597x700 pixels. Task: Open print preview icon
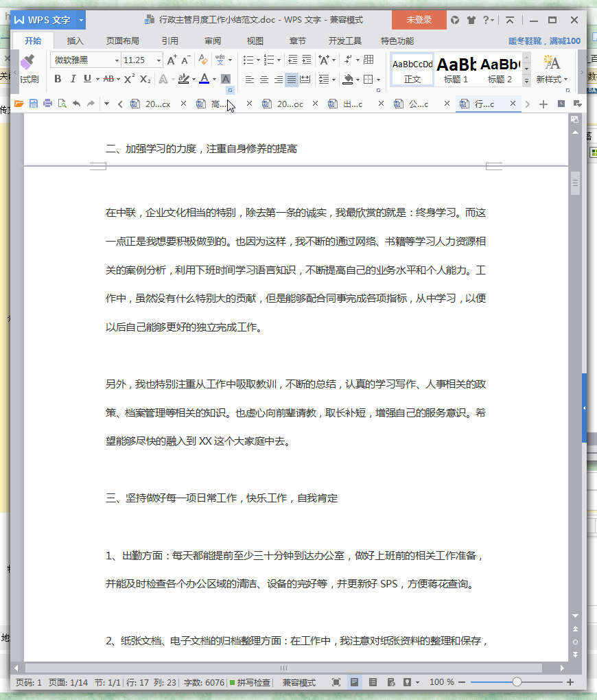pyautogui.click(x=62, y=104)
